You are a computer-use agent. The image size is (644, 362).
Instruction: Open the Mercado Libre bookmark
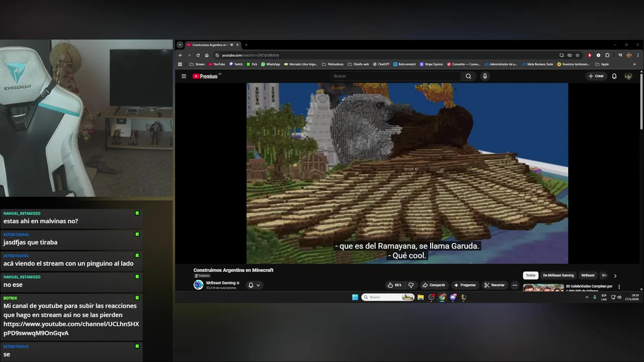[x=301, y=64]
